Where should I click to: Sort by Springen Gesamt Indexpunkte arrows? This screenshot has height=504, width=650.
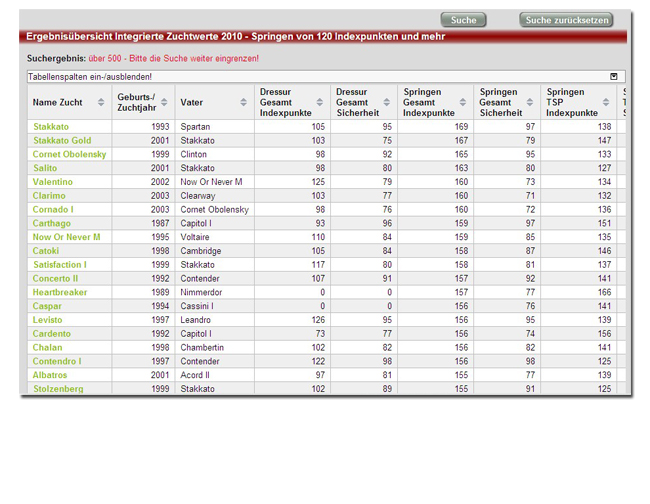click(464, 102)
